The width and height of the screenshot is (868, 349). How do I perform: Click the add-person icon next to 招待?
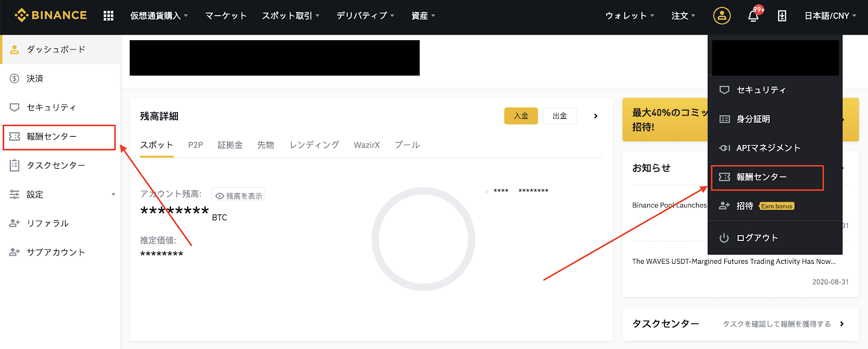click(724, 206)
